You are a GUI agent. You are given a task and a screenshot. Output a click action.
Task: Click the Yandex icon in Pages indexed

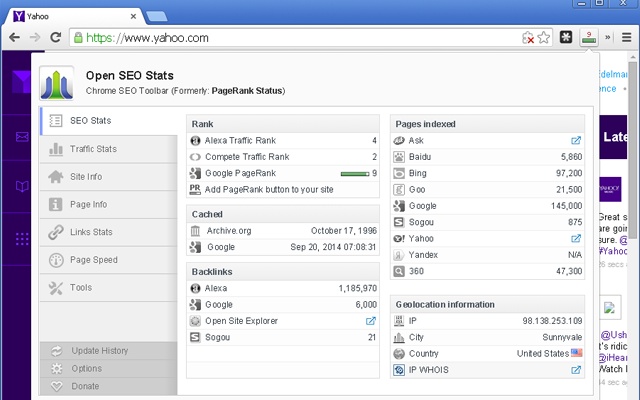coord(399,255)
